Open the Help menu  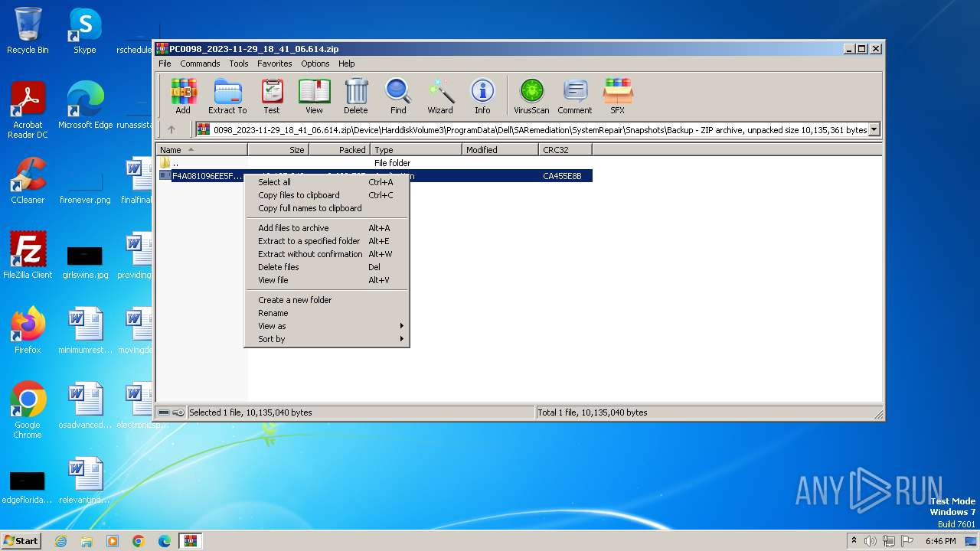click(347, 64)
